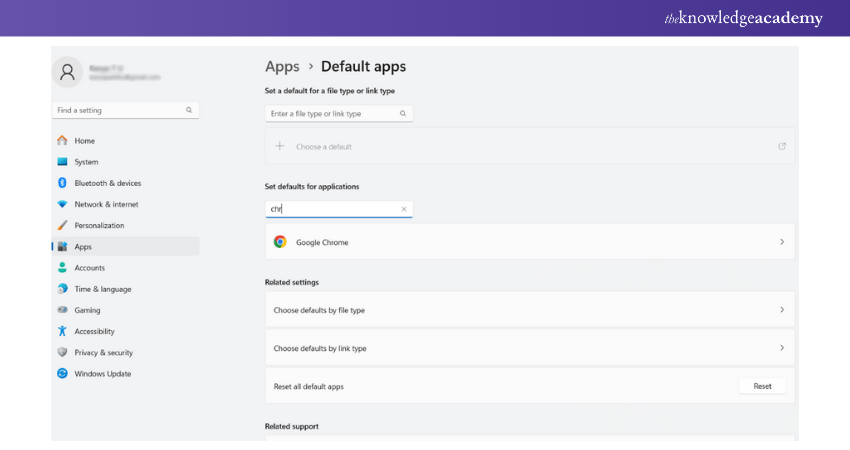Screen dimensions: 850x450
Task: Navigate to Privacy & security
Action: [103, 353]
